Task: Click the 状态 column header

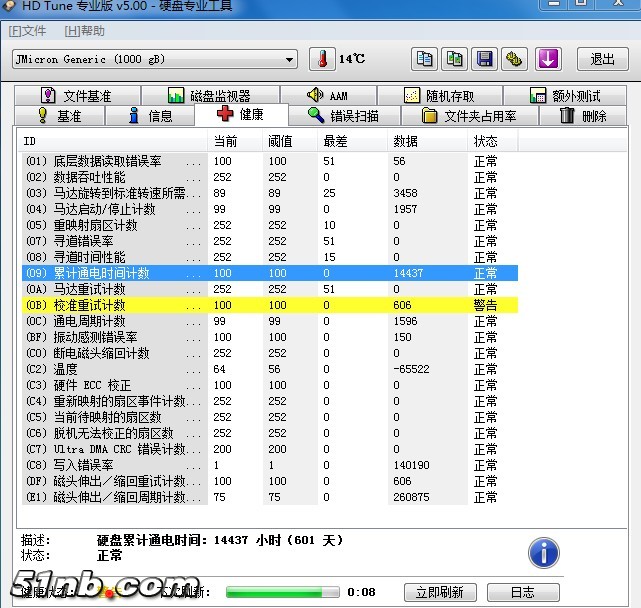Action: pyautogui.click(x=493, y=141)
